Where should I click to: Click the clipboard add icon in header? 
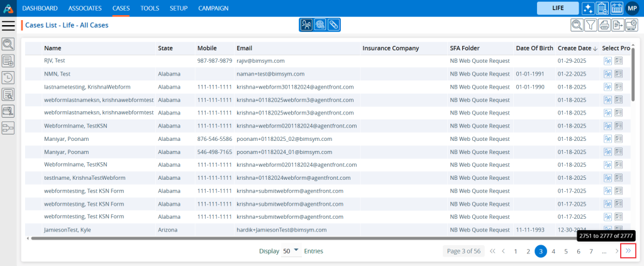click(602, 8)
